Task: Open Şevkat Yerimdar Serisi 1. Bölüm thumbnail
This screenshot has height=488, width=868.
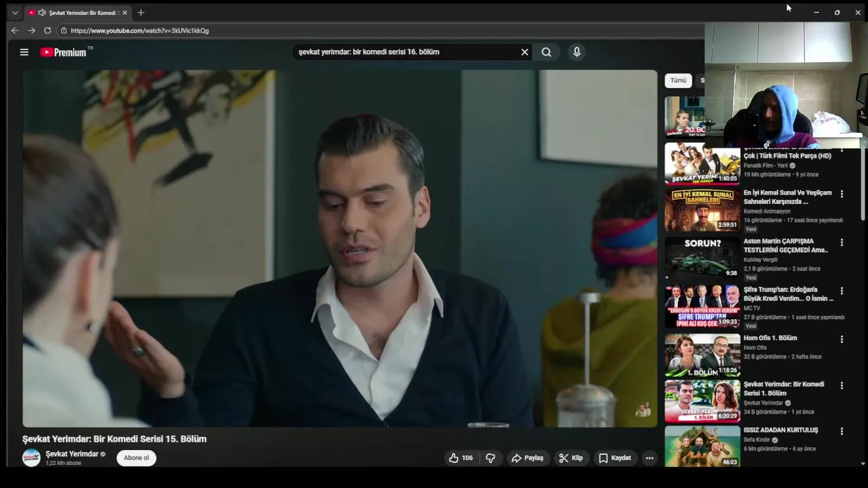Action: coord(703,401)
